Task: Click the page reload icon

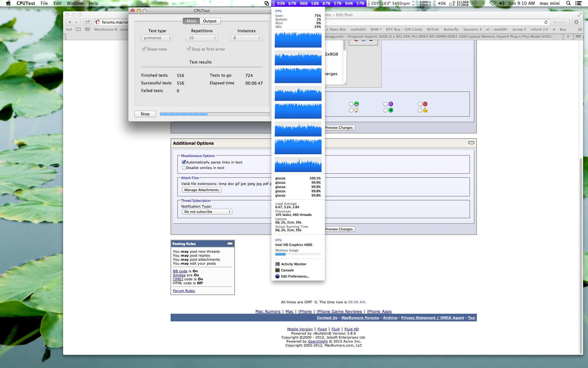Action: click(546, 22)
